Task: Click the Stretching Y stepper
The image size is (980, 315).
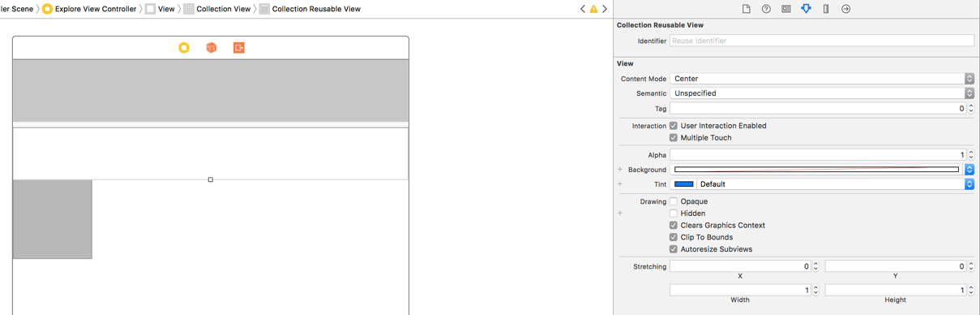Action: pyautogui.click(x=971, y=266)
